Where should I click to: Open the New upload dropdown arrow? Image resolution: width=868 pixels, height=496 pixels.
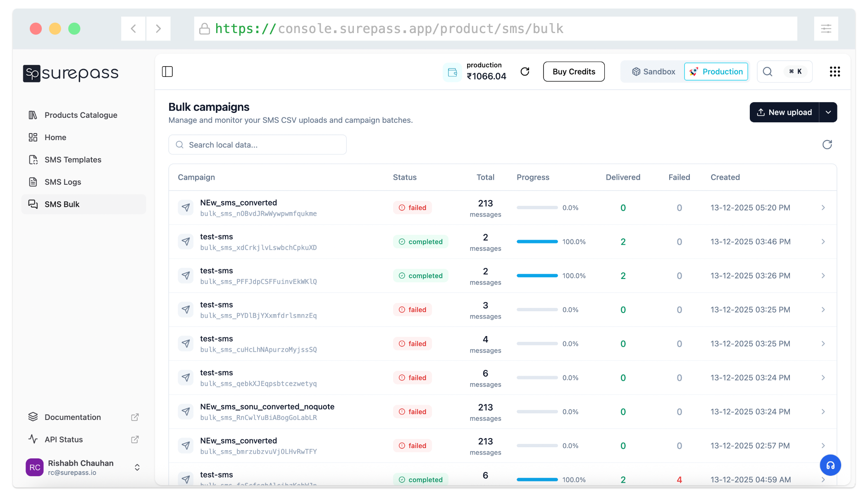[x=828, y=112]
